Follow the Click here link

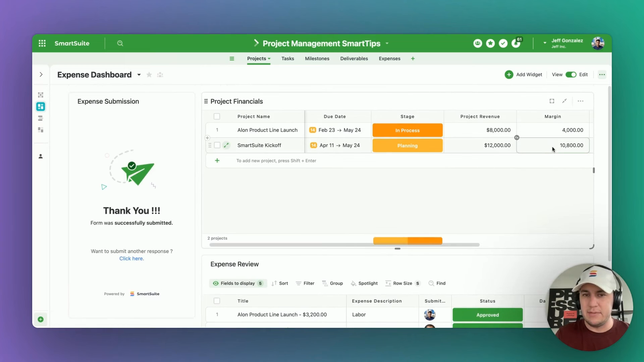pyautogui.click(x=131, y=258)
